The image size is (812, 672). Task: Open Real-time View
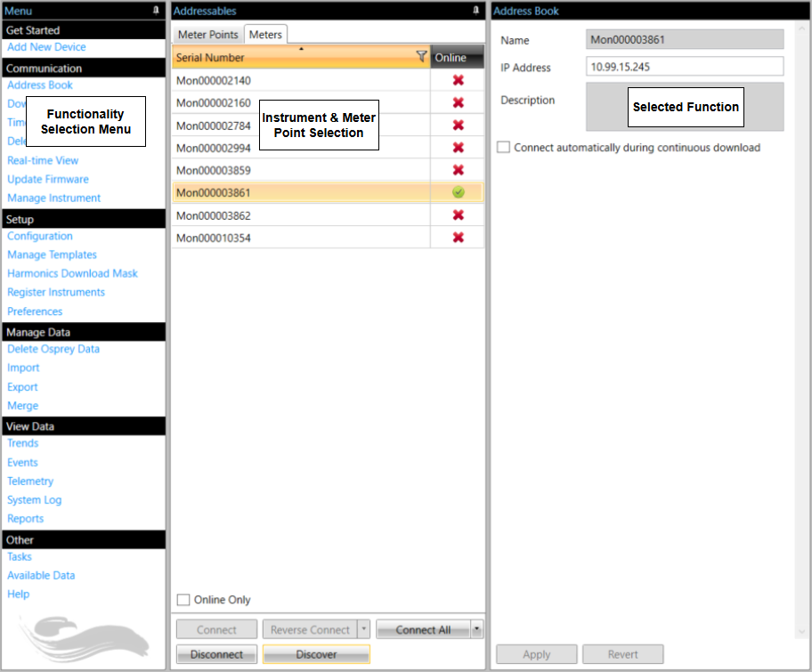coord(43,160)
